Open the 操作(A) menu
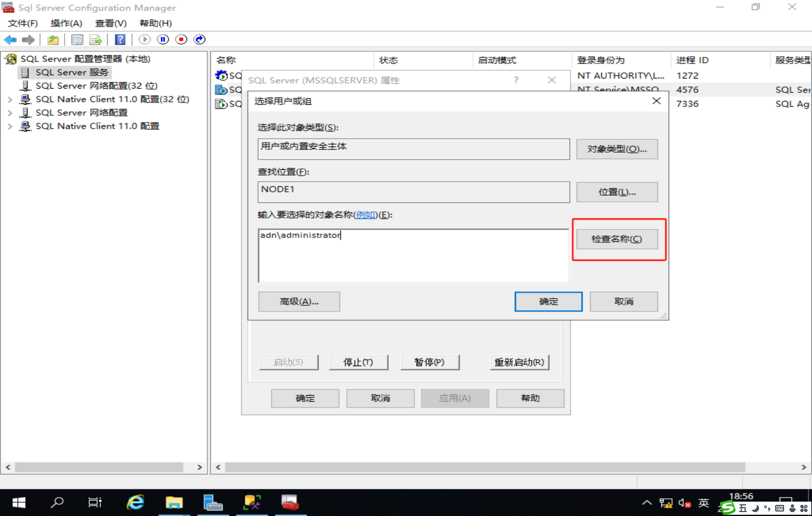 (66, 23)
